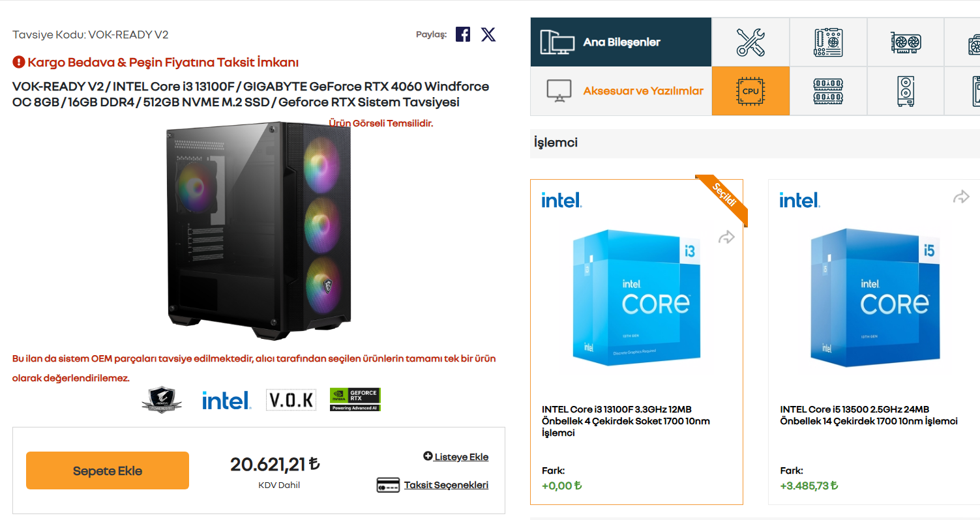Open Taksit Seçenekleri link
This screenshot has width=980, height=520.
tap(433, 485)
